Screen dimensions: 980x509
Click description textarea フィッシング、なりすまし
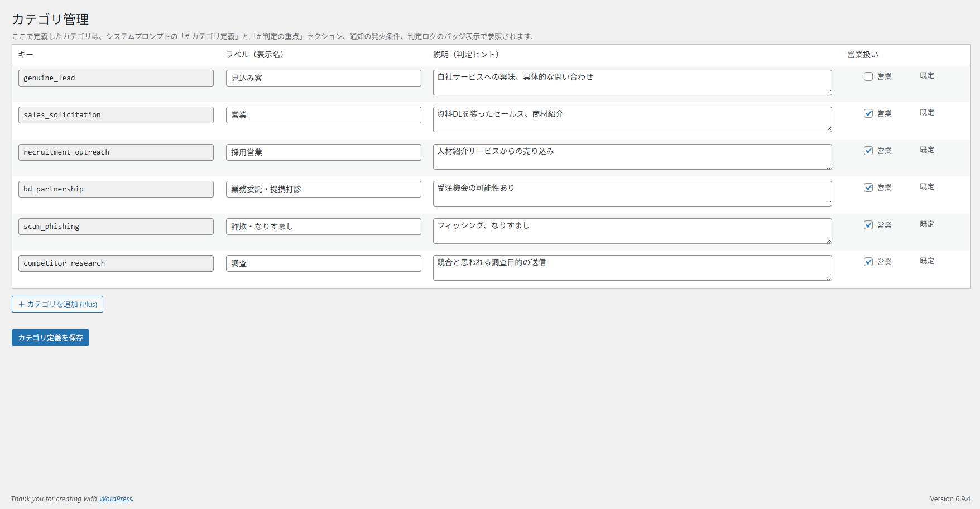pyautogui.click(x=632, y=231)
